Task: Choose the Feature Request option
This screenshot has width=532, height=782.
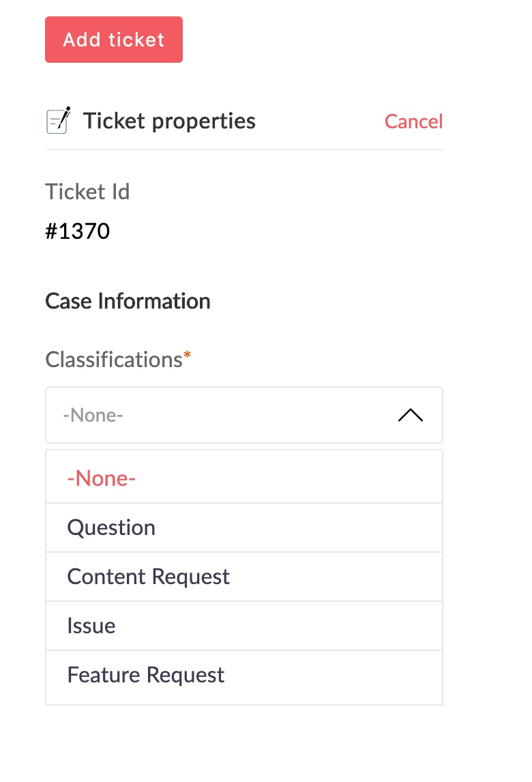Action: [145, 675]
